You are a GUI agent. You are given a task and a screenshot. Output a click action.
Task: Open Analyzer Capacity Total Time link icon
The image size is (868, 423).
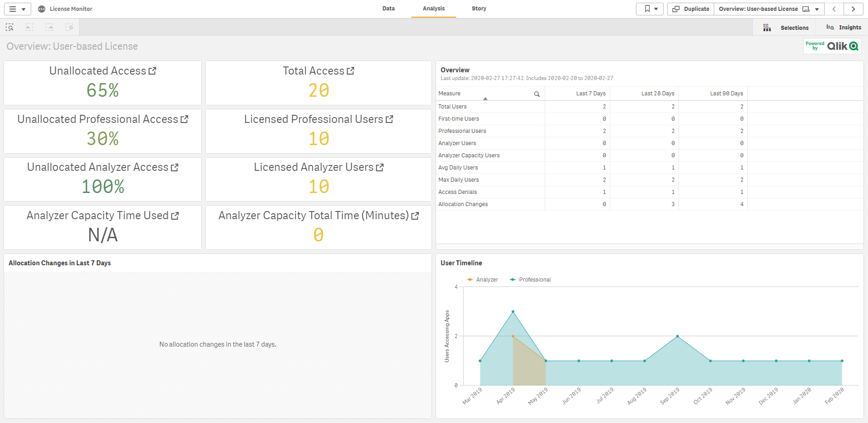click(415, 216)
